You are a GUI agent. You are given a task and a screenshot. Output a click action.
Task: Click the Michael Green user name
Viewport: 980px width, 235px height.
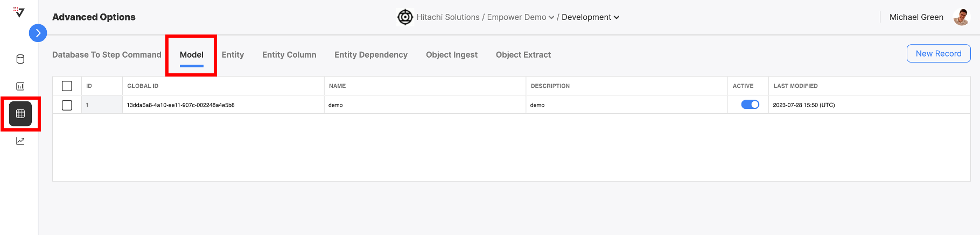[916, 17]
